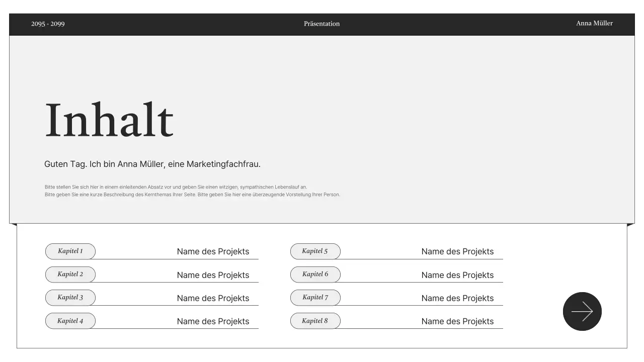Click Name des Projekts beside Kapitel 1

(x=213, y=251)
